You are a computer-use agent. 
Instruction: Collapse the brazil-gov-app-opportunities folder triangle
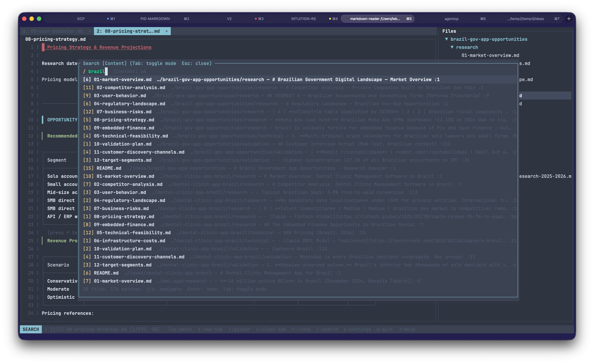tap(447, 39)
